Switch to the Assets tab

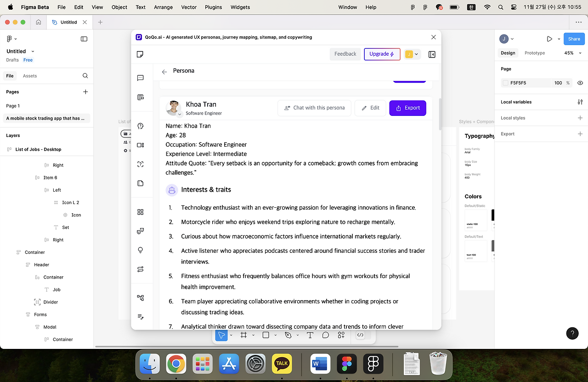coord(30,76)
